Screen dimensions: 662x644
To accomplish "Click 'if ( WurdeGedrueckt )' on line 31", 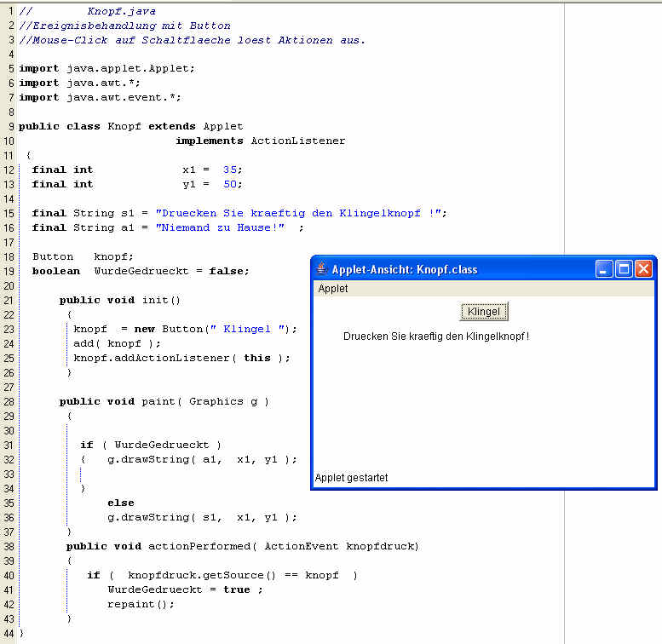I will (x=151, y=445).
